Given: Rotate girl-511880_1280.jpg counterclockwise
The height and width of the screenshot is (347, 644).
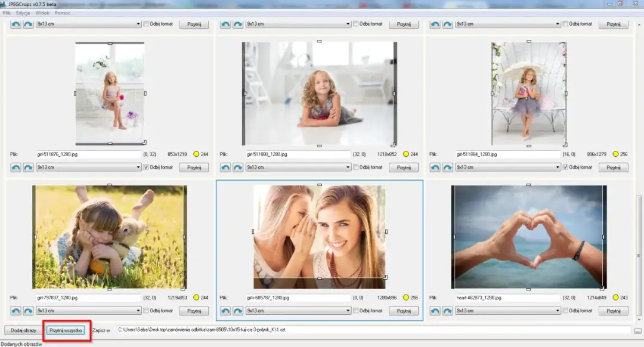Looking at the screenshot, I should pos(225,168).
